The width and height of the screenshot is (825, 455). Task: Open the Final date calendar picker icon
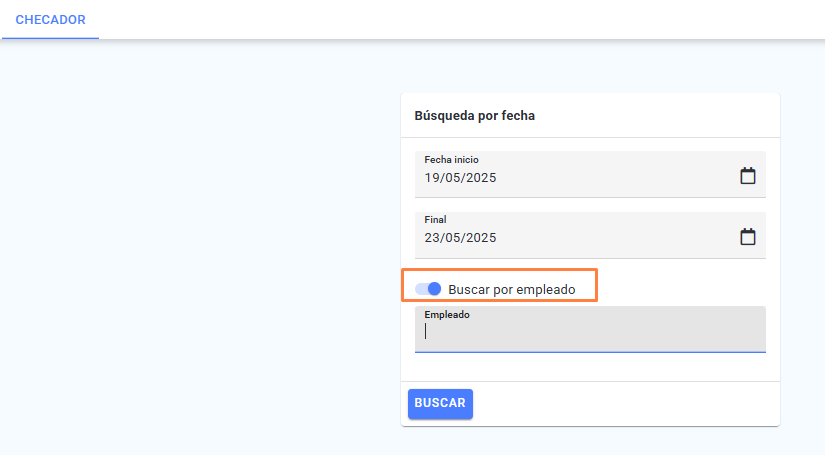point(748,237)
